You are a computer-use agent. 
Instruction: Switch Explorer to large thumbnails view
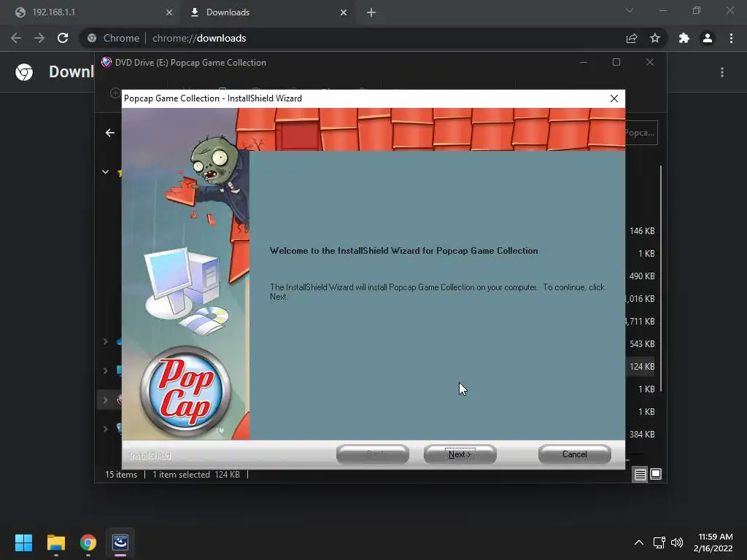click(x=656, y=474)
